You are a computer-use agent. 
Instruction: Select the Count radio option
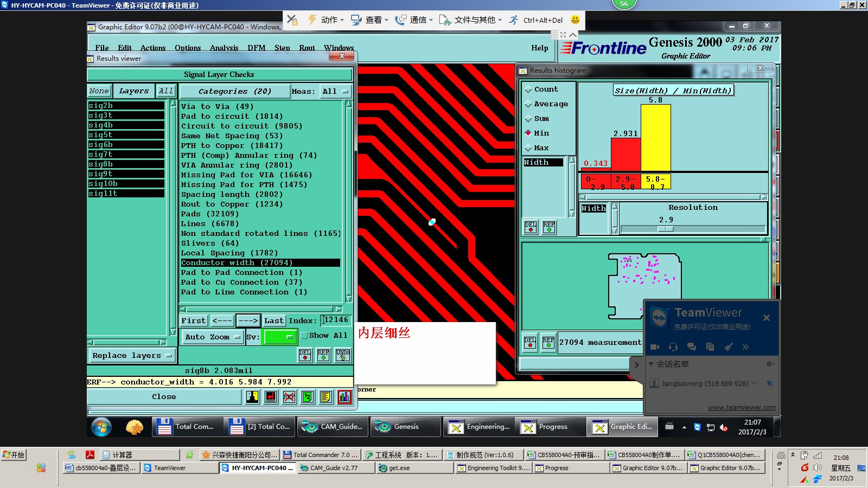pyautogui.click(x=528, y=89)
